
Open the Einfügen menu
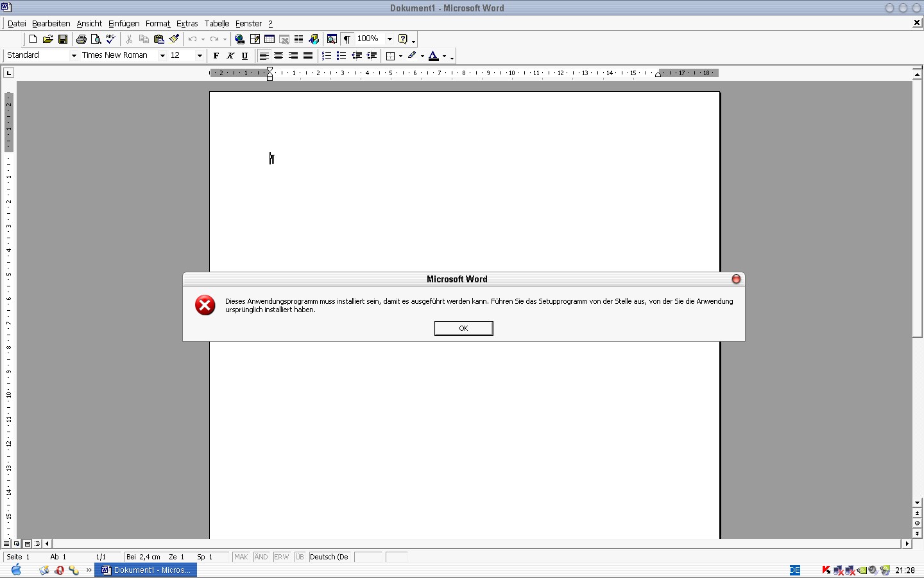tap(124, 24)
